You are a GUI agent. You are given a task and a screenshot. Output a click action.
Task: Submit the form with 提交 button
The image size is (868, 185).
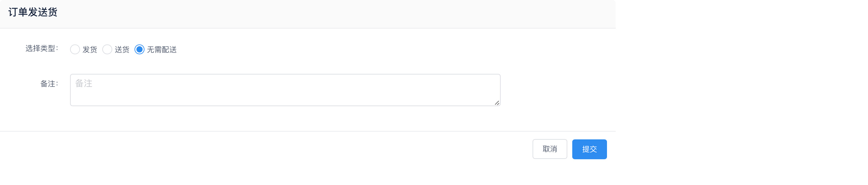pyautogui.click(x=589, y=149)
